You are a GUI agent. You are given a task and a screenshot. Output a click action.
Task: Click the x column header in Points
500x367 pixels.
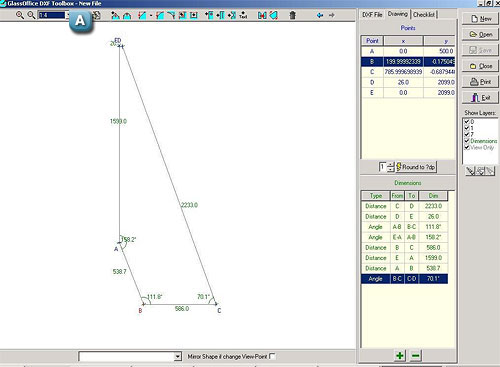403,41
